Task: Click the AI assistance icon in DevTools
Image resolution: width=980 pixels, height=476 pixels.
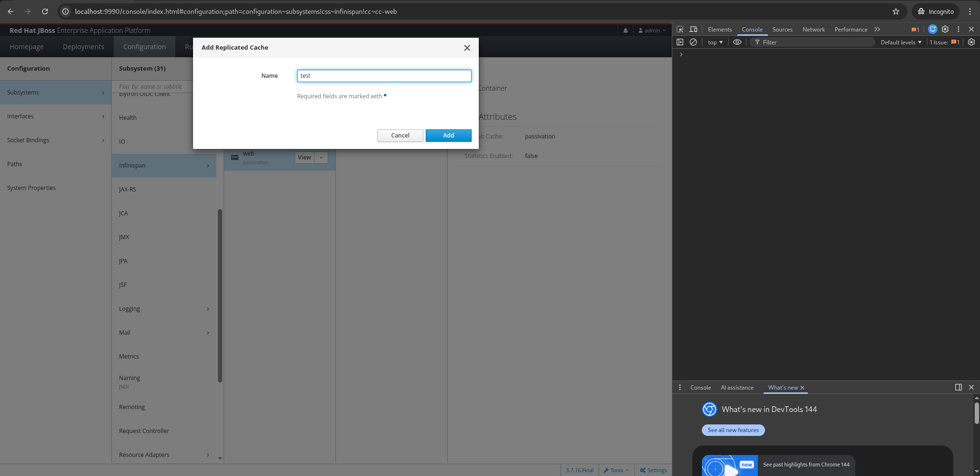Action: tap(932, 29)
